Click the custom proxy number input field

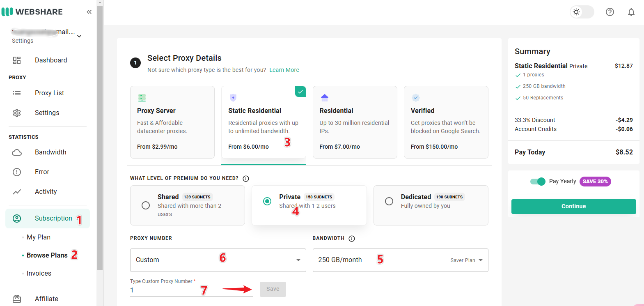tap(164, 290)
